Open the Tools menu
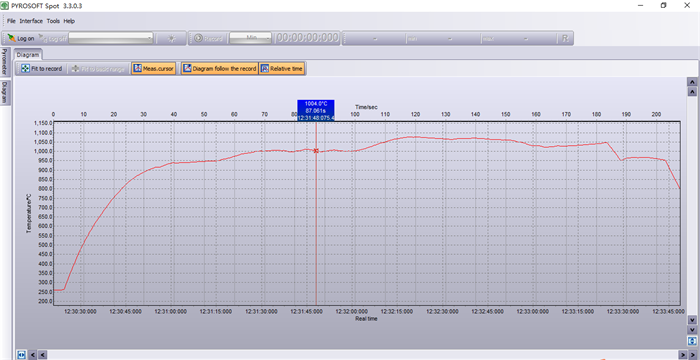The image size is (700, 360). [53, 21]
